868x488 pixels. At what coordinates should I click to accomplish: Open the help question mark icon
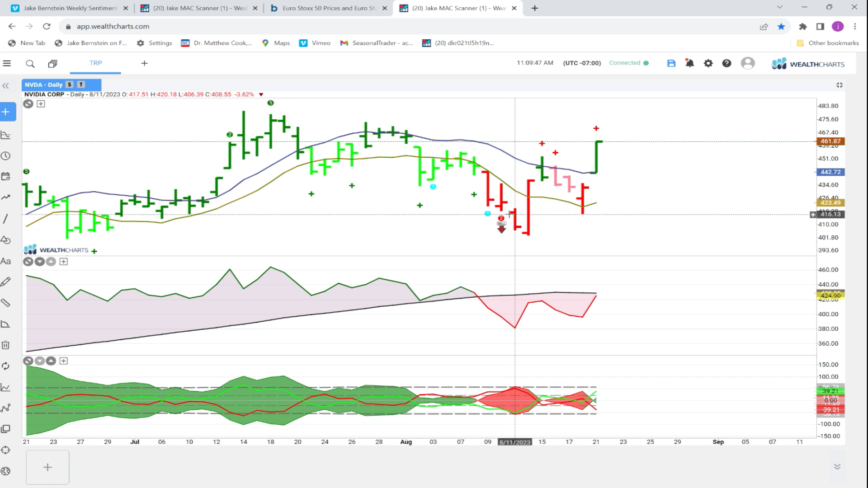tap(726, 64)
